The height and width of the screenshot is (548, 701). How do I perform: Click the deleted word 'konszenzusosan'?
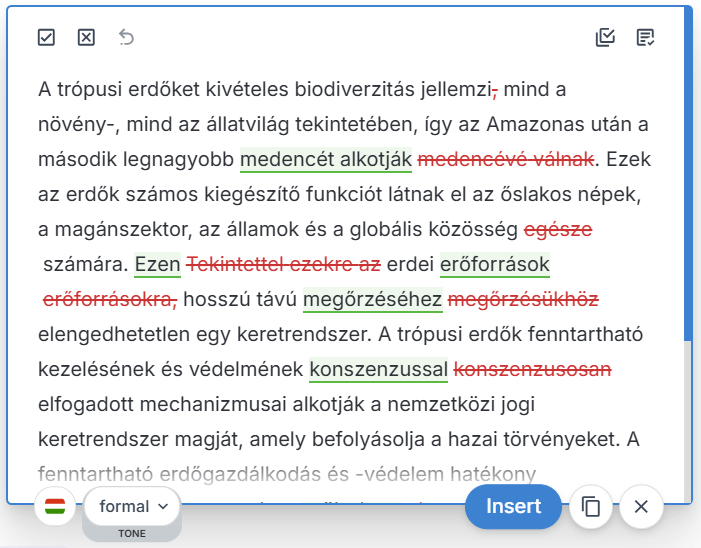click(532, 370)
